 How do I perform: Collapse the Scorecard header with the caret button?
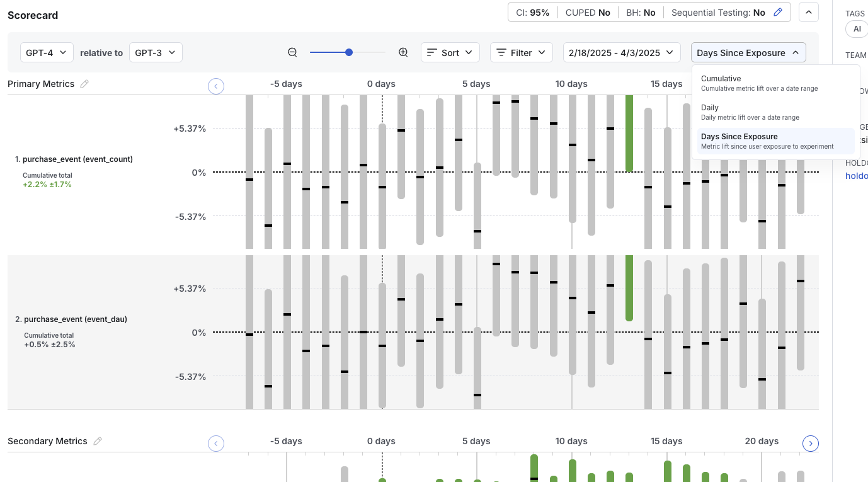(808, 12)
